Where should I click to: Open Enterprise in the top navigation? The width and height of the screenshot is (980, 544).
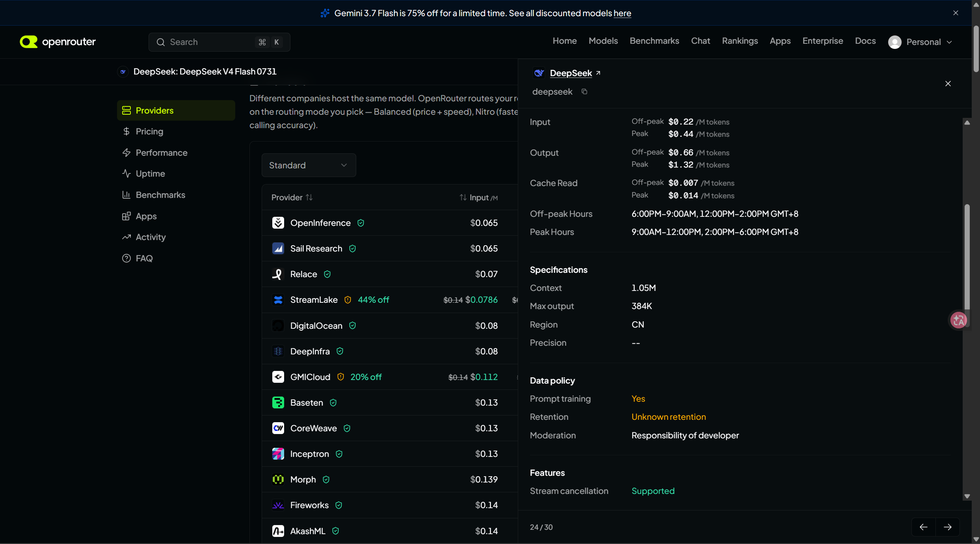[x=823, y=41]
